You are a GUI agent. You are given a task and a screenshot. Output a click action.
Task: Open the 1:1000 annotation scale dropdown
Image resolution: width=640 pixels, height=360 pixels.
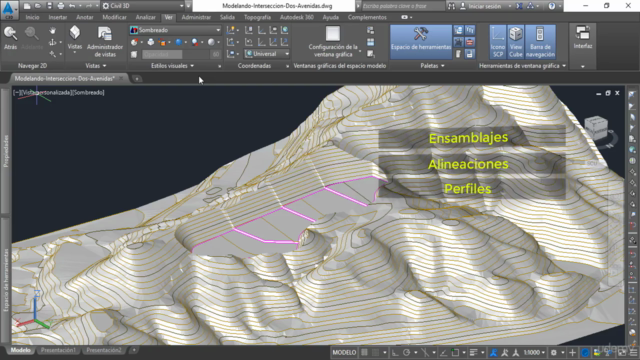click(534, 353)
